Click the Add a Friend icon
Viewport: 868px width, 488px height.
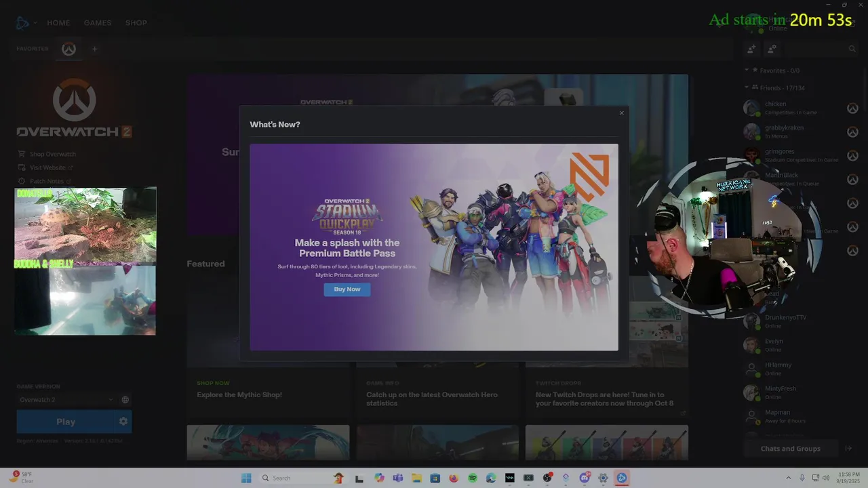tap(751, 49)
